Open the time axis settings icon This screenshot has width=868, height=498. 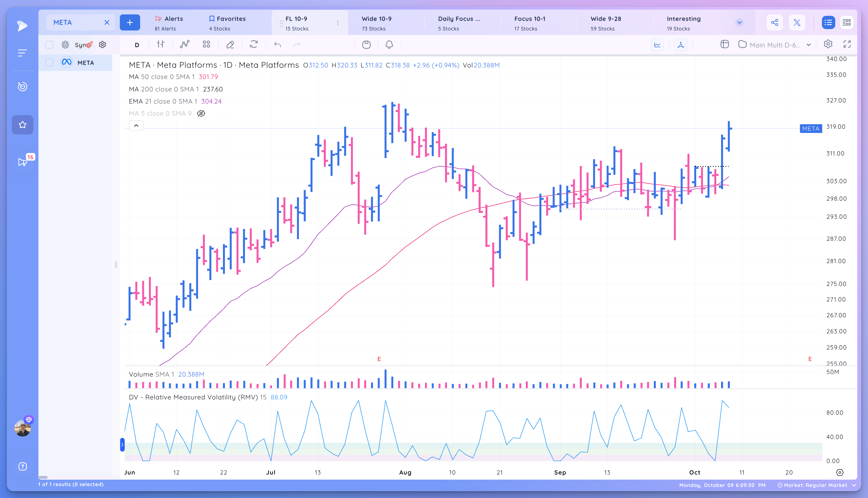pos(839,472)
